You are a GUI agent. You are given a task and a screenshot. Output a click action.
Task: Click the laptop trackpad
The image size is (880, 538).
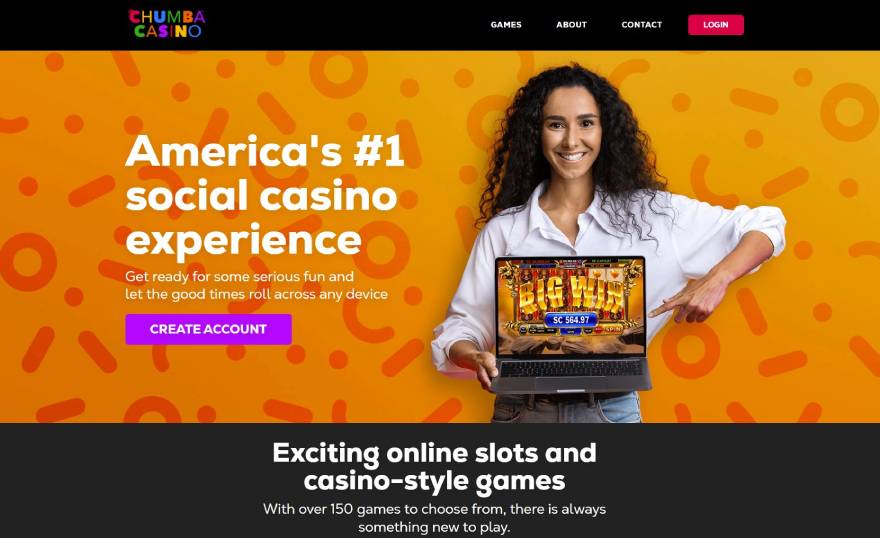pyautogui.click(x=571, y=384)
